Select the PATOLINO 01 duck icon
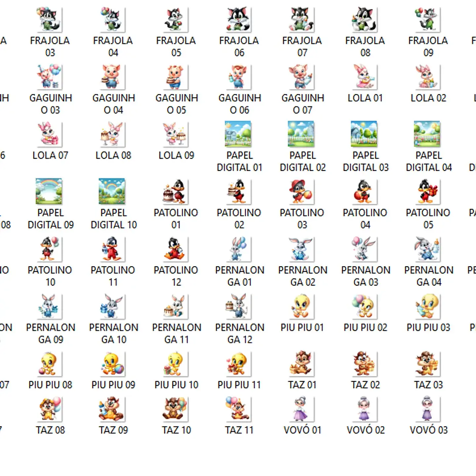The width and height of the screenshot is (476, 476). click(x=176, y=192)
